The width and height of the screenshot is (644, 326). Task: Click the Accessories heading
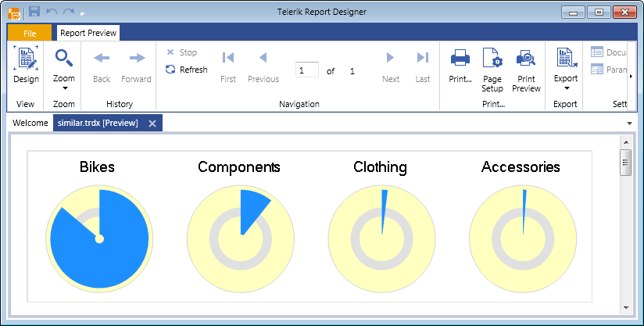click(x=521, y=167)
